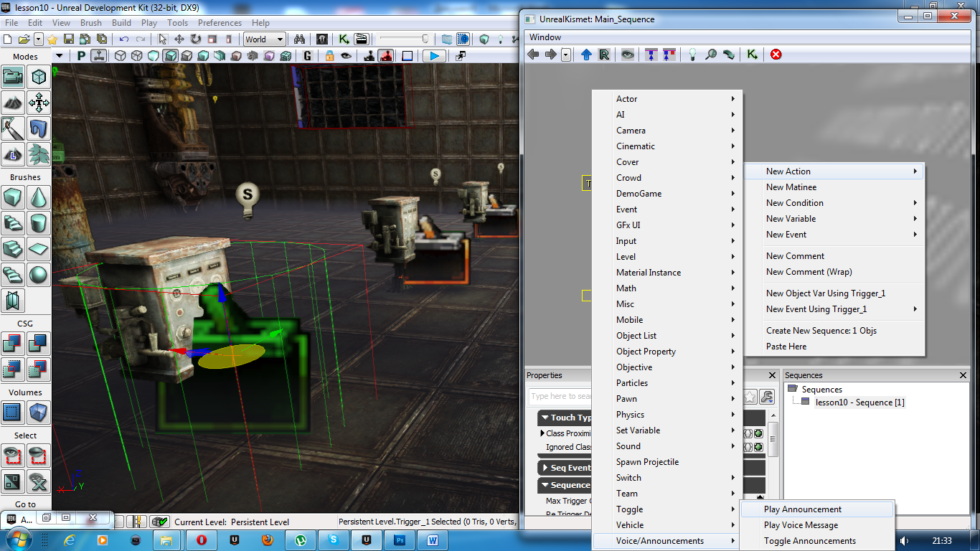Click Show Selected Only eye icon

coord(14,455)
